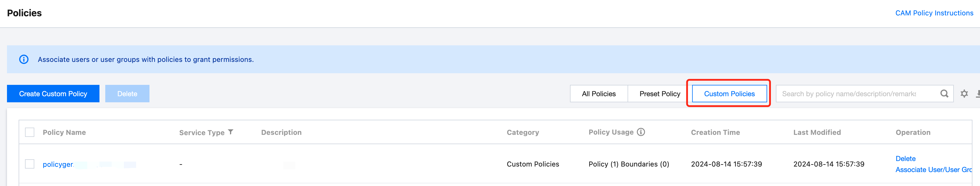Click Create Custom Policy button

pyautogui.click(x=53, y=94)
